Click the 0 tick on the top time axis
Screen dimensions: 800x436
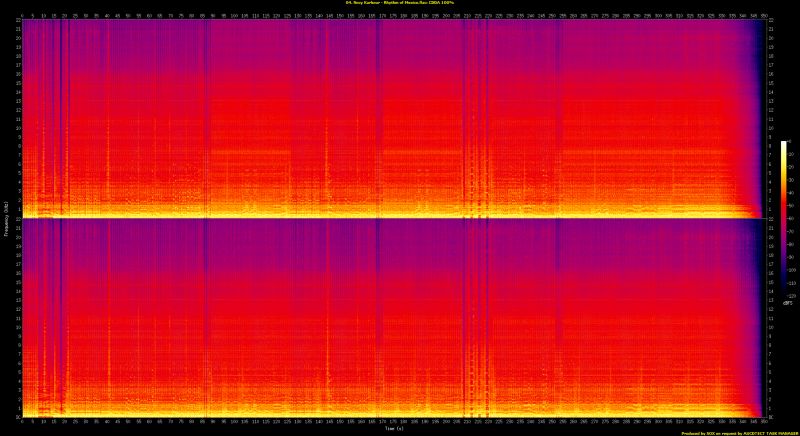coord(22,15)
